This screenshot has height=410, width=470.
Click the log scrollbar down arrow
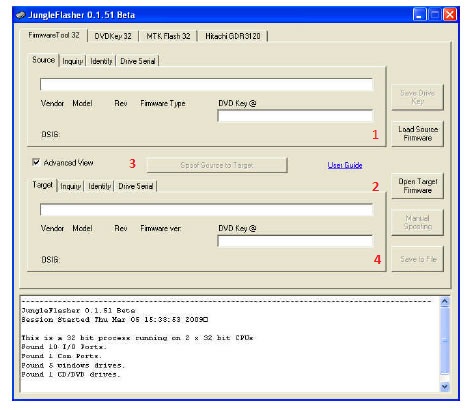(444, 386)
